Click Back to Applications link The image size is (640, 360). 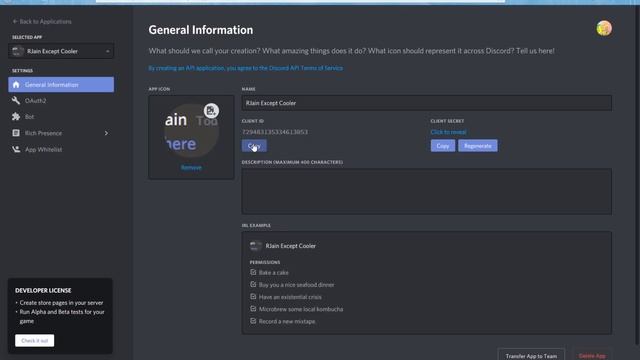(42, 21)
